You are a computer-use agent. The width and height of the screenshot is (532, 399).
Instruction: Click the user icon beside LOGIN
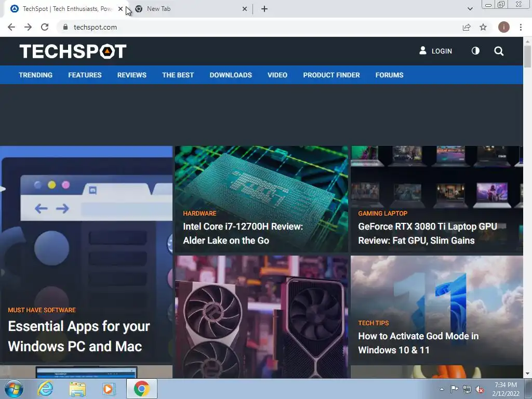tap(423, 51)
